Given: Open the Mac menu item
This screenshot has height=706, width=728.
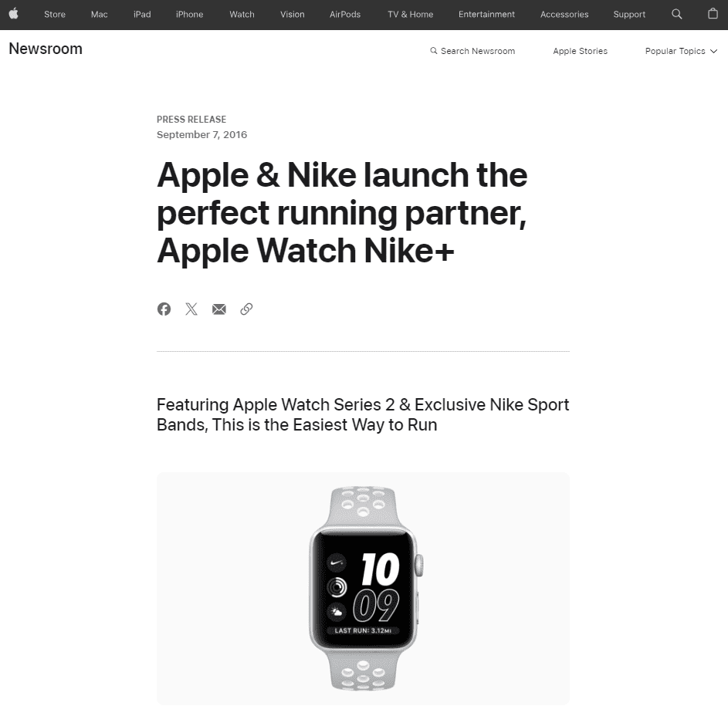Looking at the screenshot, I should pyautogui.click(x=100, y=15).
